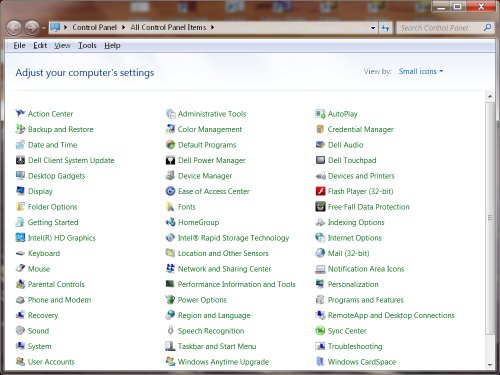The image size is (500, 375).
Task: Open the Troubleshooting link
Action: (355, 346)
